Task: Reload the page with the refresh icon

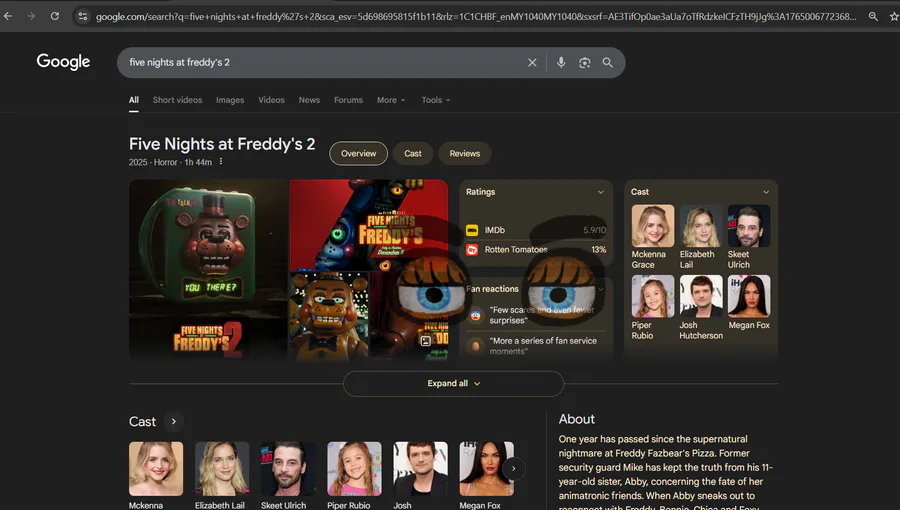Action: pos(55,16)
